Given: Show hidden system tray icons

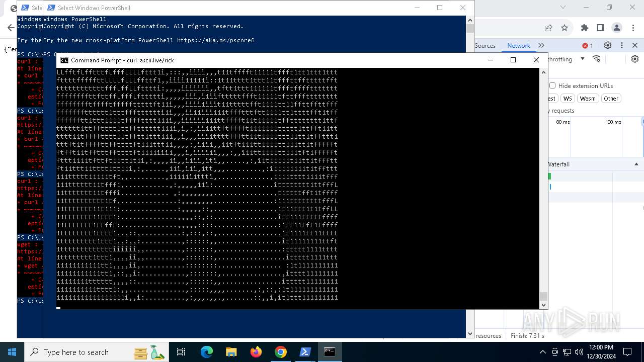Looking at the screenshot, I should click(x=542, y=352).
